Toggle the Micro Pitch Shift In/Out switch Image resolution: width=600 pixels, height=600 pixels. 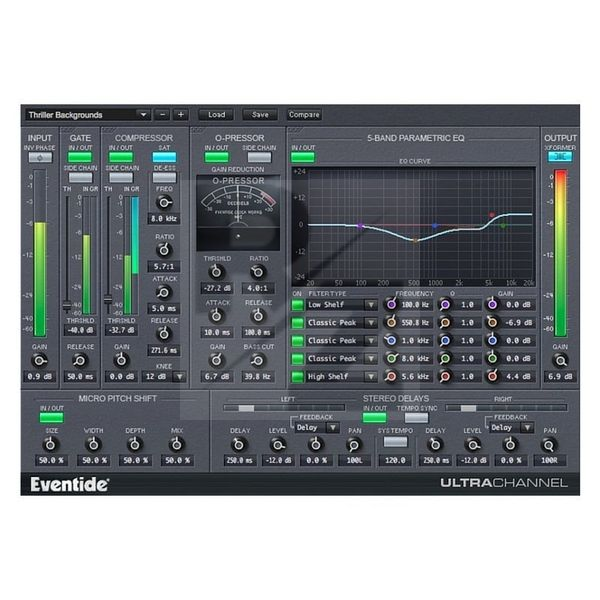coord(52,417)
